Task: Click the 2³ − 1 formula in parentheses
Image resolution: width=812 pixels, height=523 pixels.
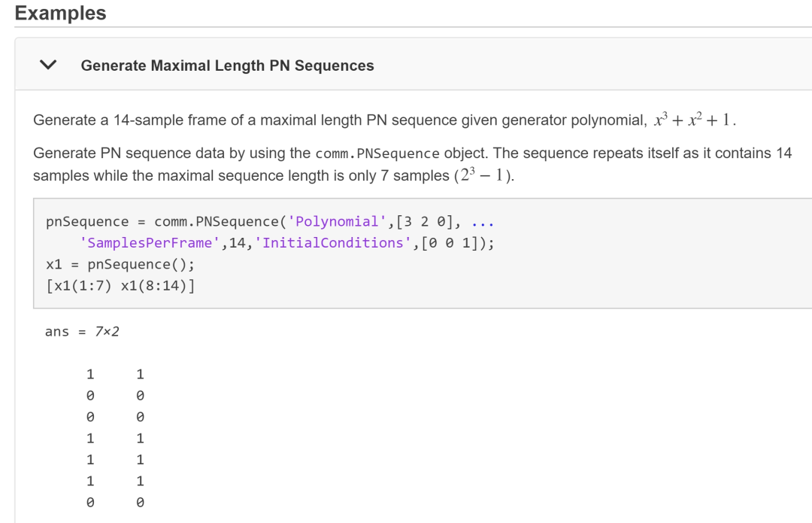Action: 483,175
